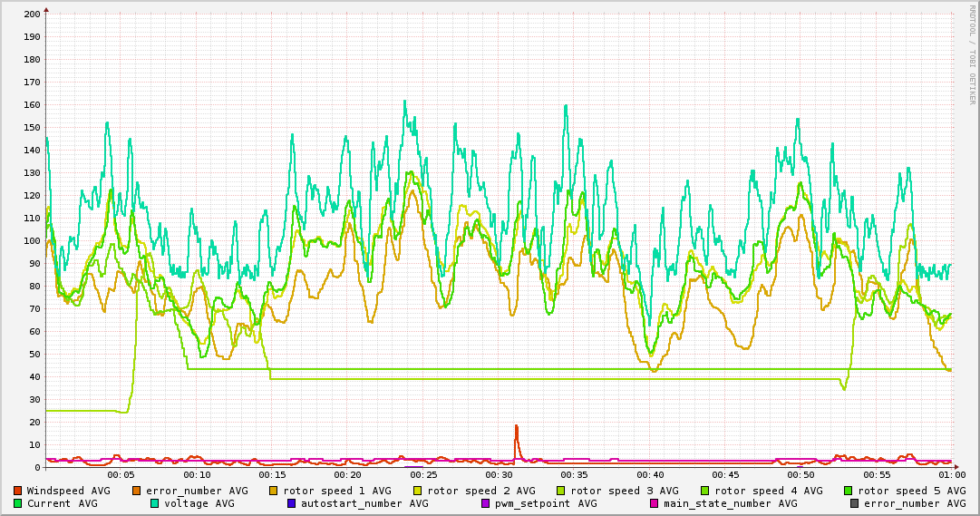Click the 100 value on the y-axis
Viewport: 980px width, 516px height.
click(32, 241)
